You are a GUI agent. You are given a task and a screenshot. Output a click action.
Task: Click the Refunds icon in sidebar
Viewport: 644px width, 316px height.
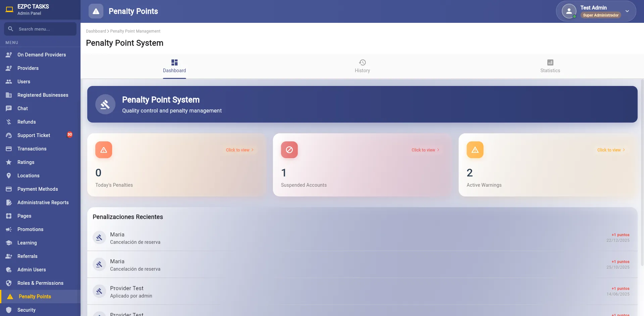tap(9, 122)
